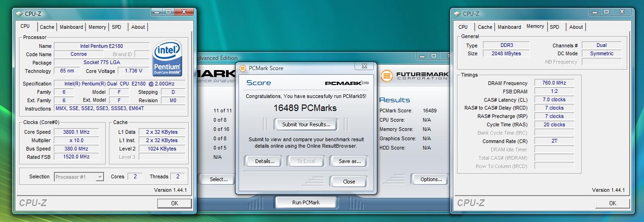Click the FSB:DRAM ratio value 1:2
This screenshot has width=644, height=222.
pyautogui.click(x=554, y=91)
